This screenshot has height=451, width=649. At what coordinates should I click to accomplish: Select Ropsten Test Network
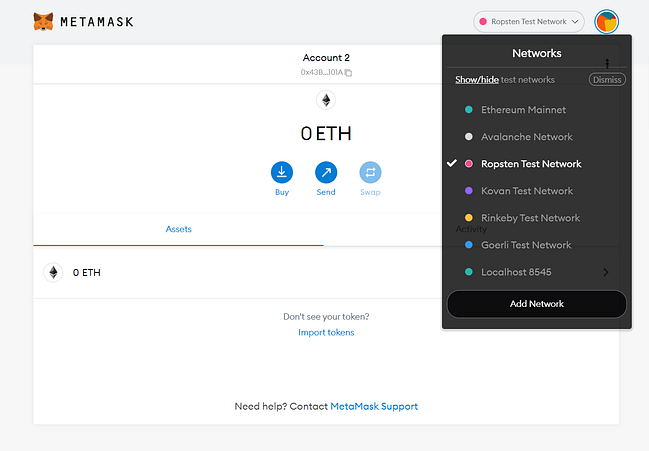click(x=537, y=164)
